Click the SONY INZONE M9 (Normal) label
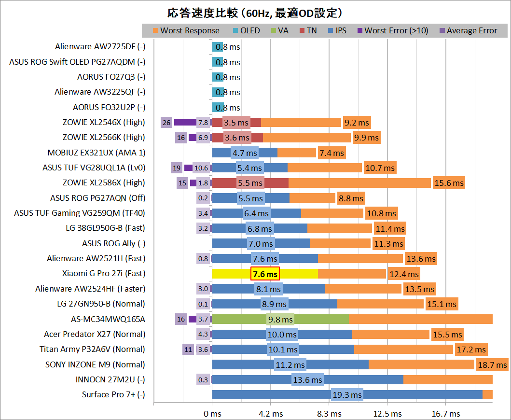511x420 pixels. (x=95, y=364)
